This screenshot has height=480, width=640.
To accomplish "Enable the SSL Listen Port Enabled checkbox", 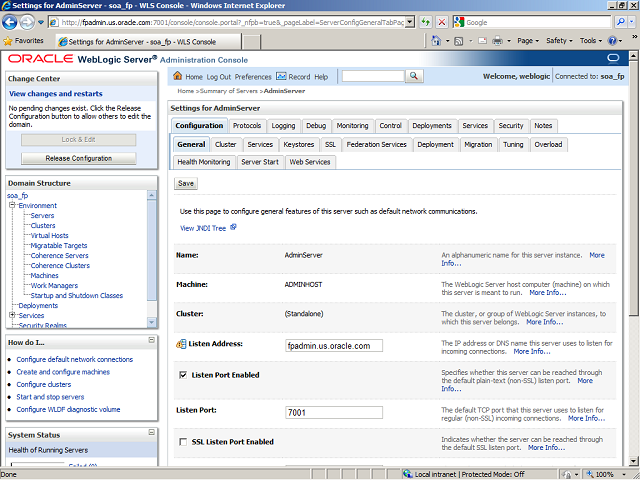I will point(182,441).
